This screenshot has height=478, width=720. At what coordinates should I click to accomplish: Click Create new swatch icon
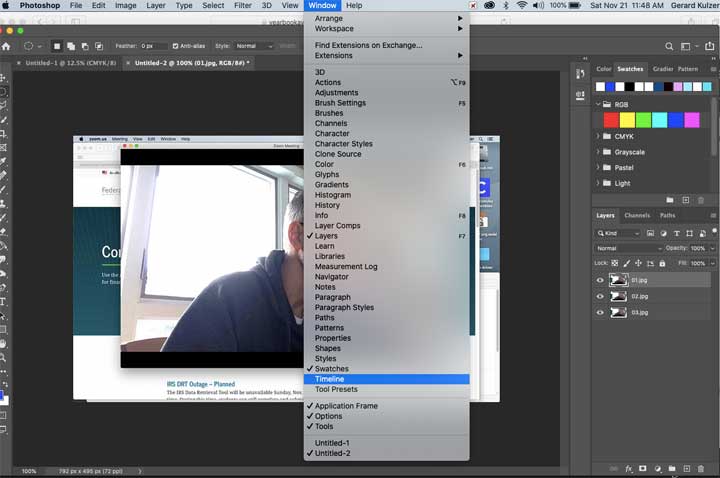[x=686, y=200]
